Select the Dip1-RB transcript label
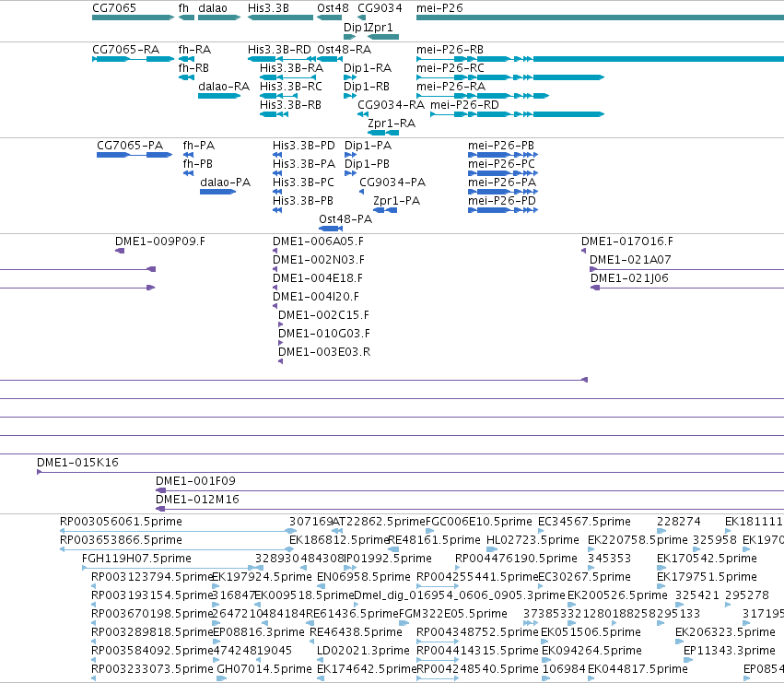 367,87
